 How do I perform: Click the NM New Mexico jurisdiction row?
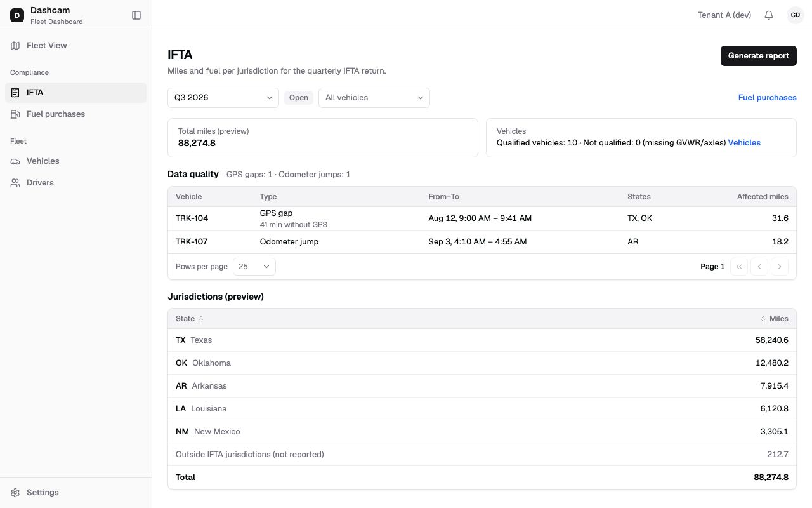(x=482, y=432)
